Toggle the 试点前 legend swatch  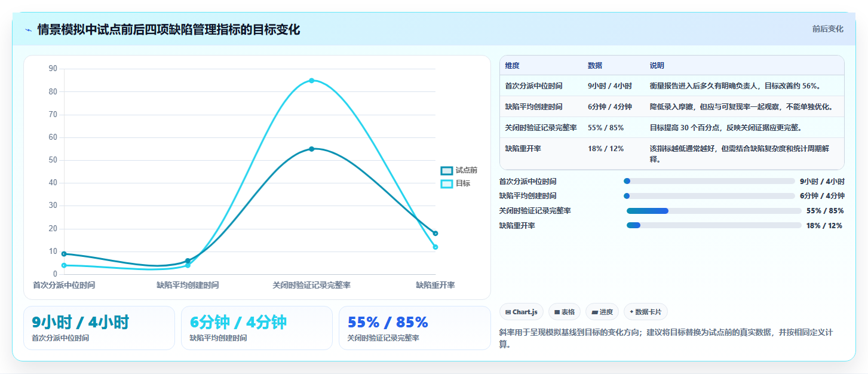(447, 170)
